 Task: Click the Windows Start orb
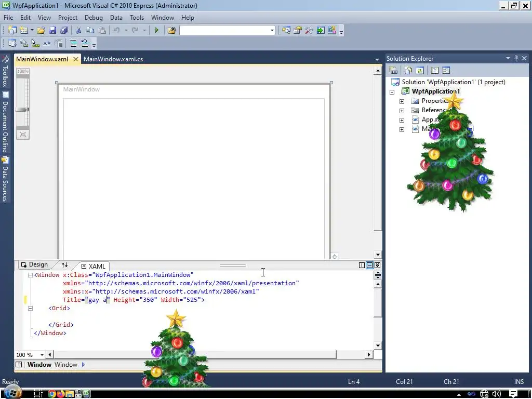pos(13,393)
